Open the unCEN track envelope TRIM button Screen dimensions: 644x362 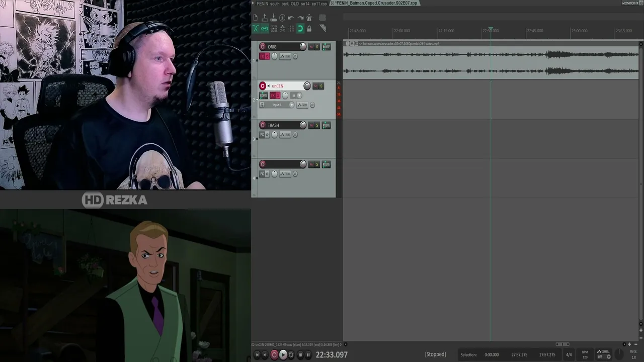point(302,105)
